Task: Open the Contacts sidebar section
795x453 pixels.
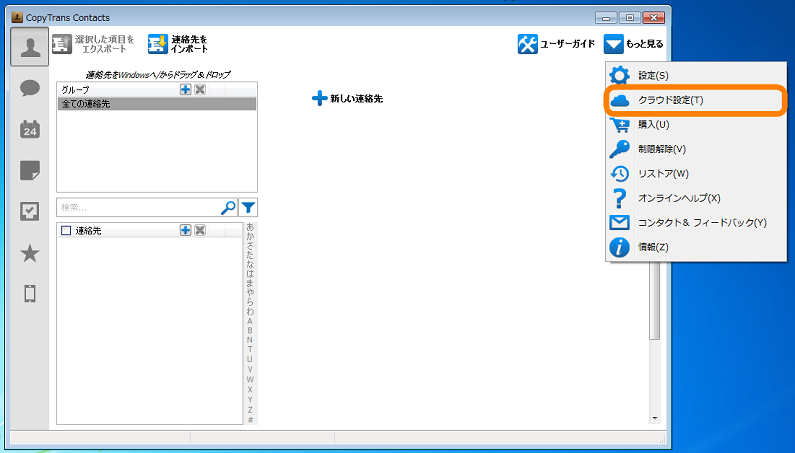Action: click(x=30, y=47)
